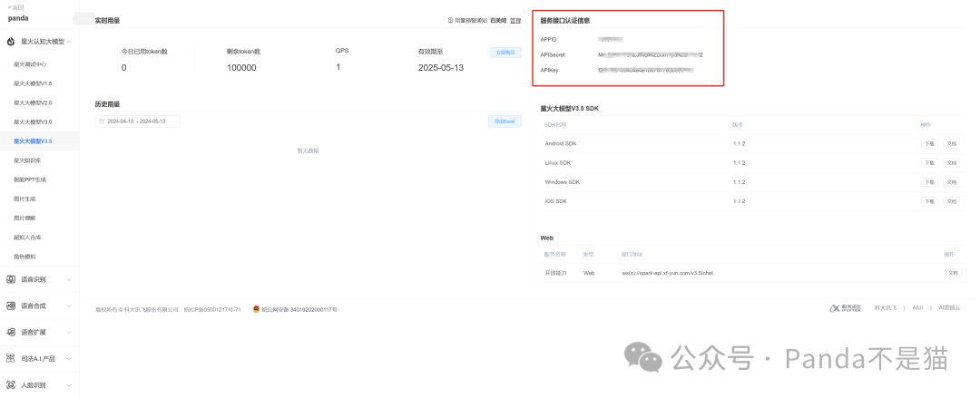Click the 导出Excel button
Image resolution: width=980 pixels, height=398 pixels.
(x=505, y=121)
